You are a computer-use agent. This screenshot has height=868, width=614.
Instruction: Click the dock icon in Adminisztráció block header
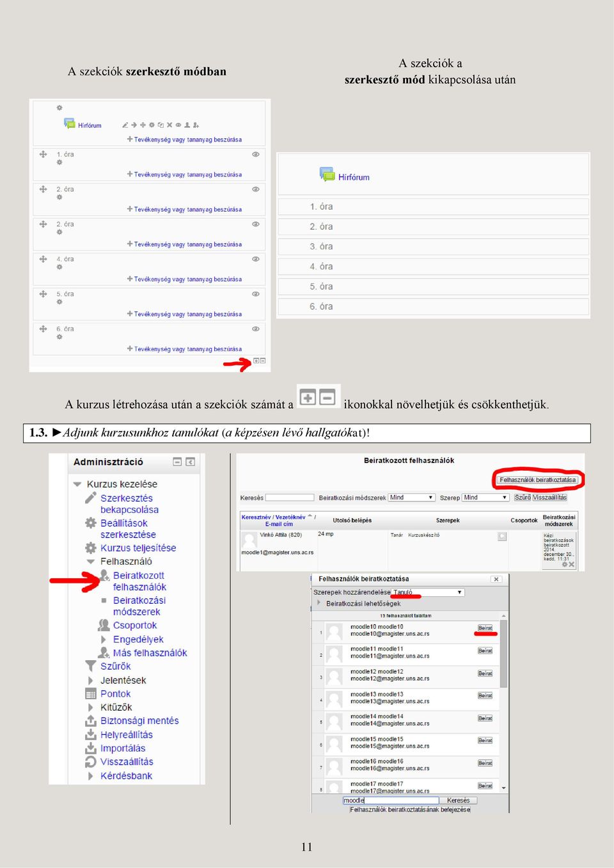tap(190, 462)
